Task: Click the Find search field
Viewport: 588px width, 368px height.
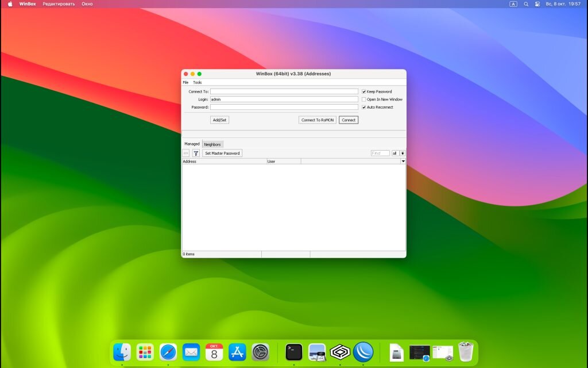Action: point(380,153)
